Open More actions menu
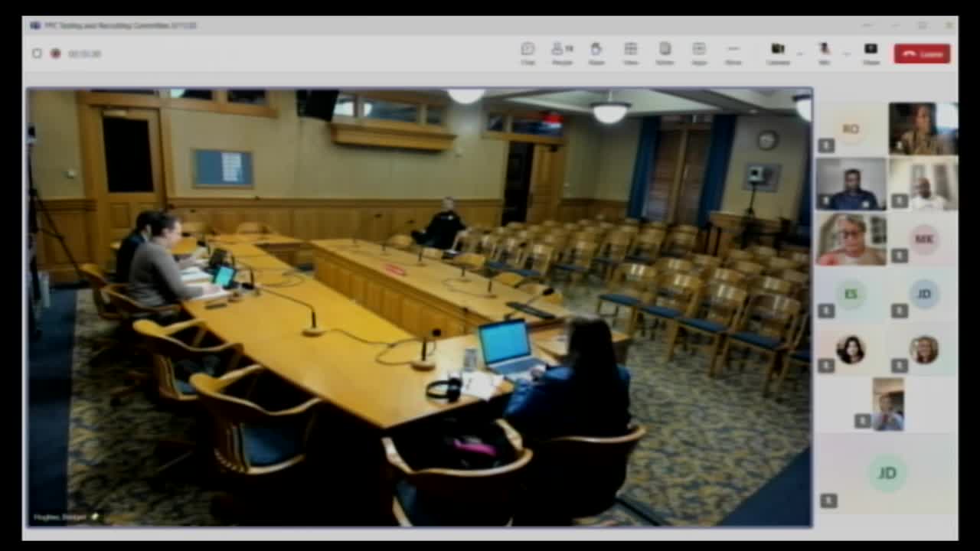The width and height of the screenshot is (980, 551). [733, 53]
